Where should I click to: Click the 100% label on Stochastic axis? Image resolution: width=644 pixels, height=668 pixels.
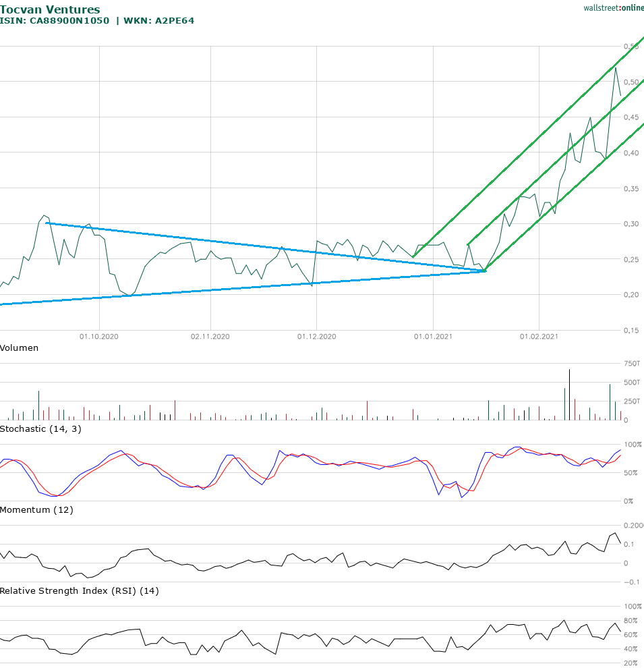pos(633,445)
